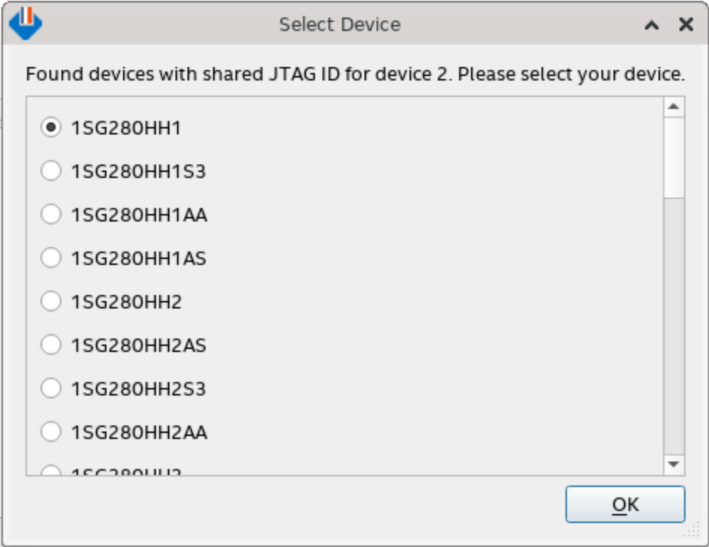Close the Select Device dialog
Viewport: 709px width, 547px height.
coord(686,25)
